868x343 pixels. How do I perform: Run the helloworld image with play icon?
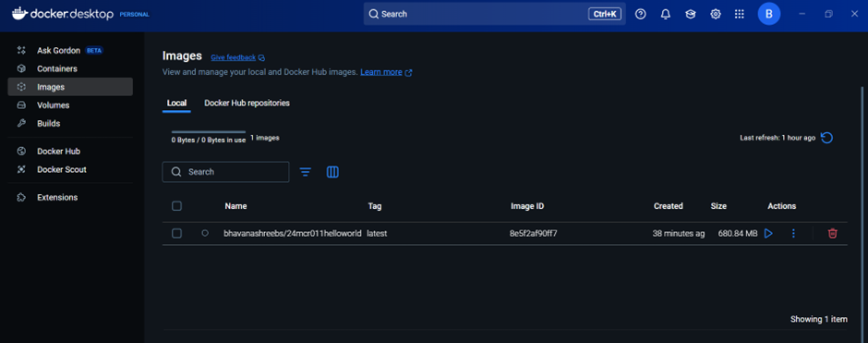point(767,233)
